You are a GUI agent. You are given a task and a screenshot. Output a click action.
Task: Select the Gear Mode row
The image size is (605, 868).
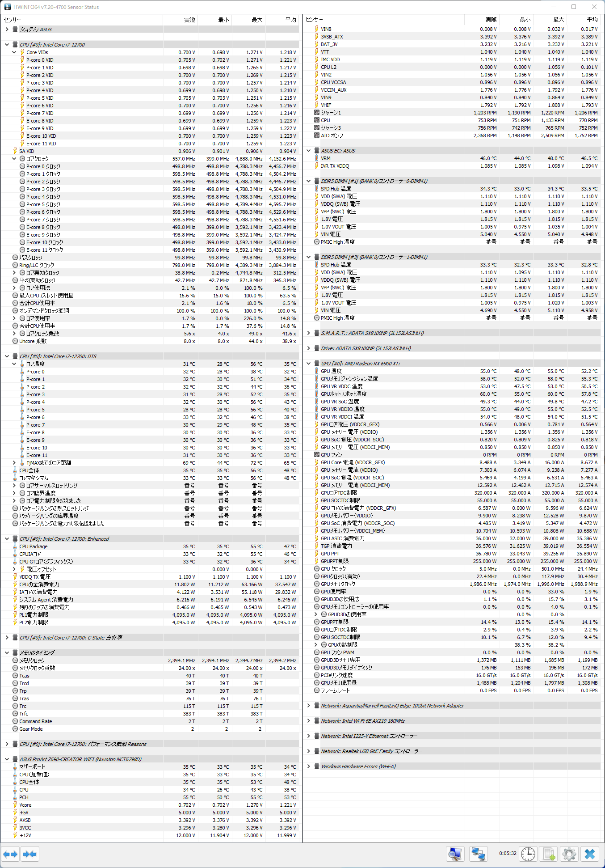[151, 729]
